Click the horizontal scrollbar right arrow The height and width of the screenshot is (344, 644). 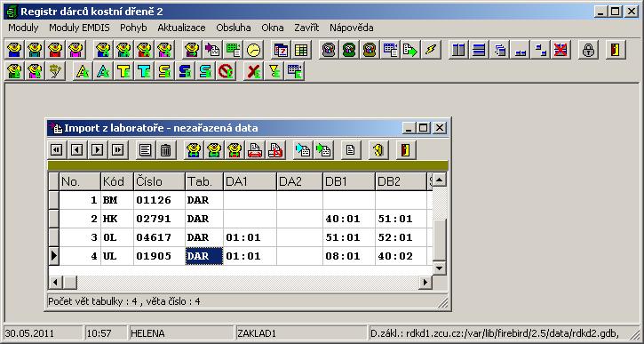[425, 283]
